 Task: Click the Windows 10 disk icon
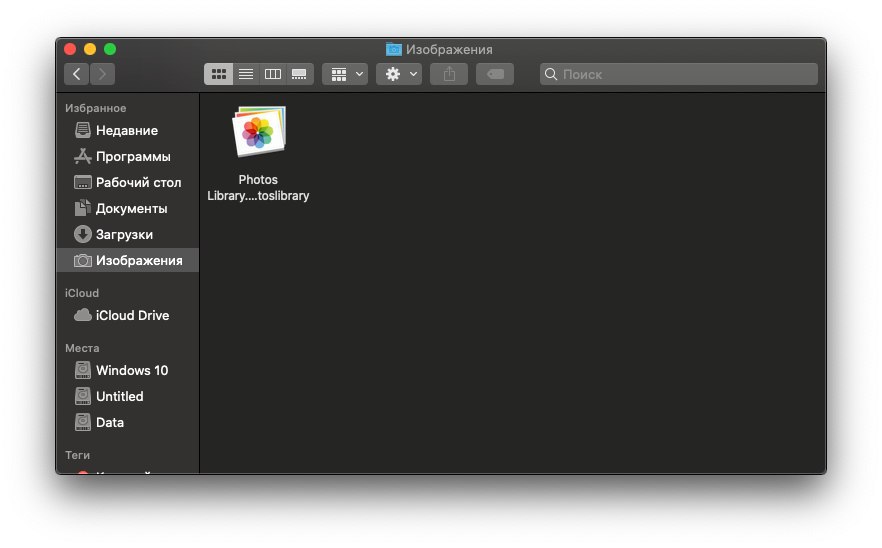point(83,370)
